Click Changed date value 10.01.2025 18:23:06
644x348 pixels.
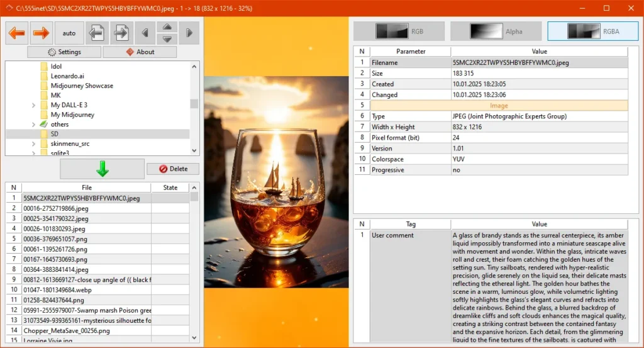click(479, 94)
